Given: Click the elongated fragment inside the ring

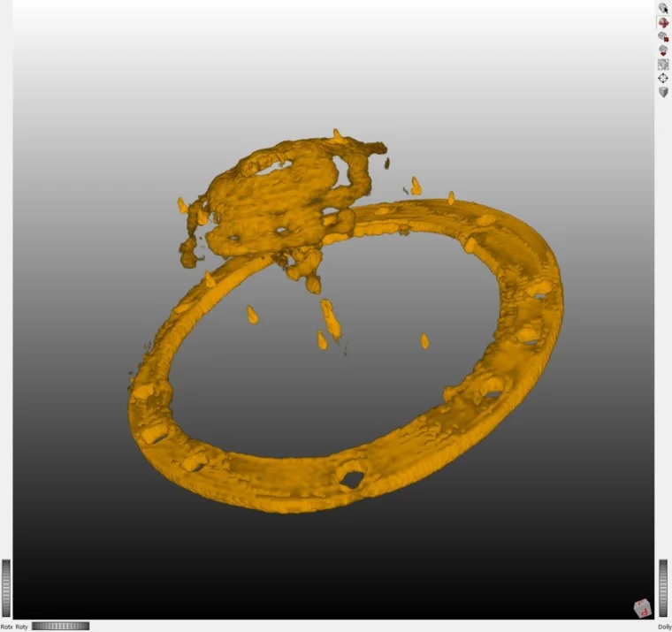Looking at the screenshot, I should coord(331,319).
